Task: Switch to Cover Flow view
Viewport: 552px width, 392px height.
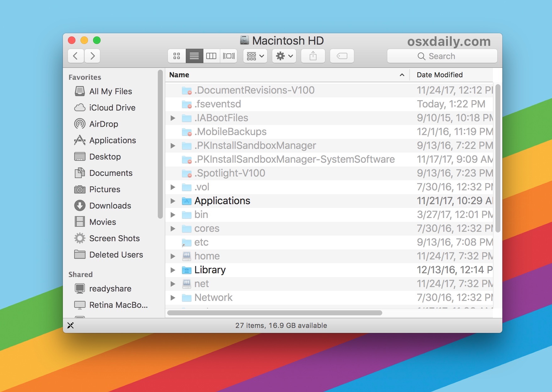Action: coord(229,56)
